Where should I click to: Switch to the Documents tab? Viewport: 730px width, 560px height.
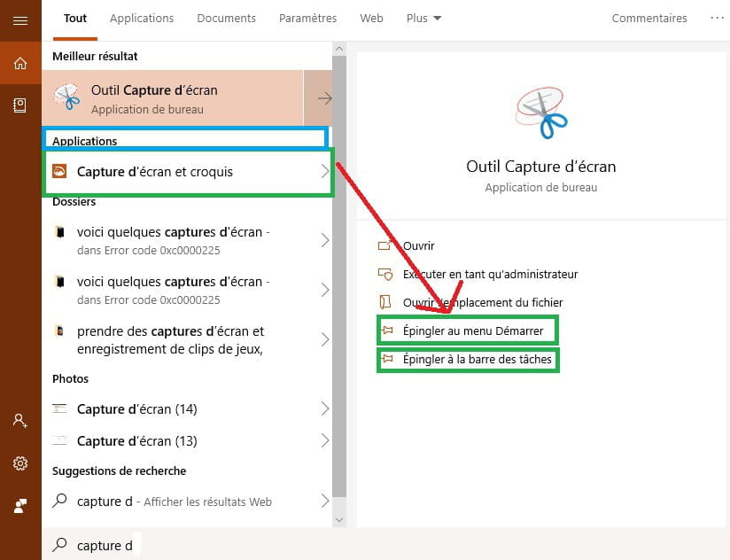click(x=226, y=18)
